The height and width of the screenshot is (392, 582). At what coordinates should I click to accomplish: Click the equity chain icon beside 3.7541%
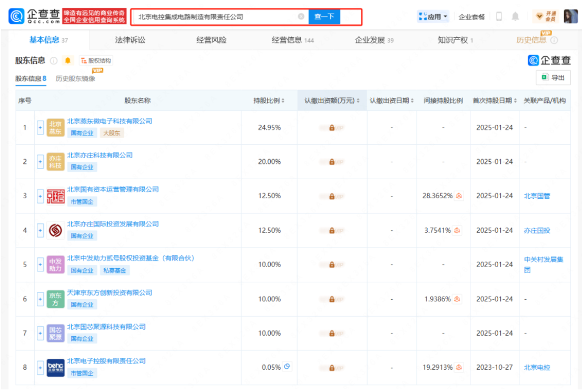point(457,230)
